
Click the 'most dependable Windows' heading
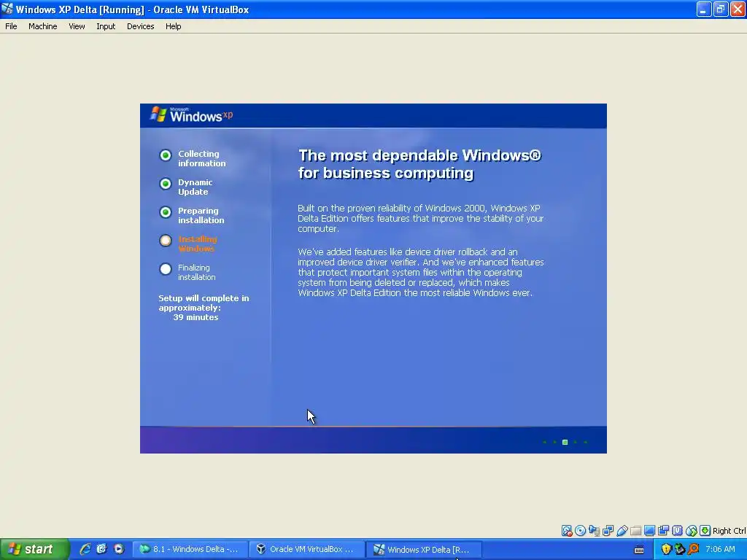pyautogui.click(x=419, y=164)
